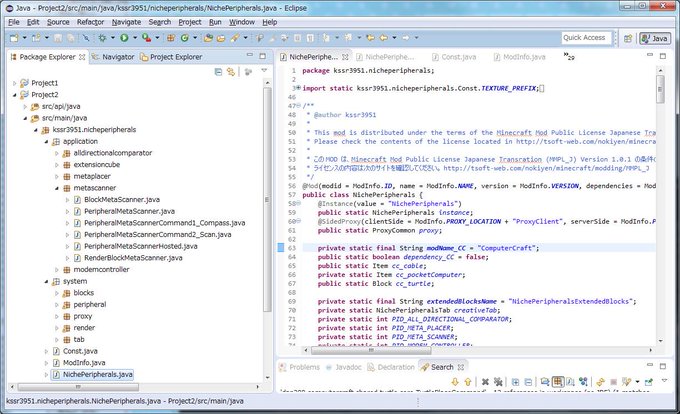Toggle the fold marker at line 60
The width and height of the screenshot is (680, 414).
pyautogui.click(x=299, y=221)
